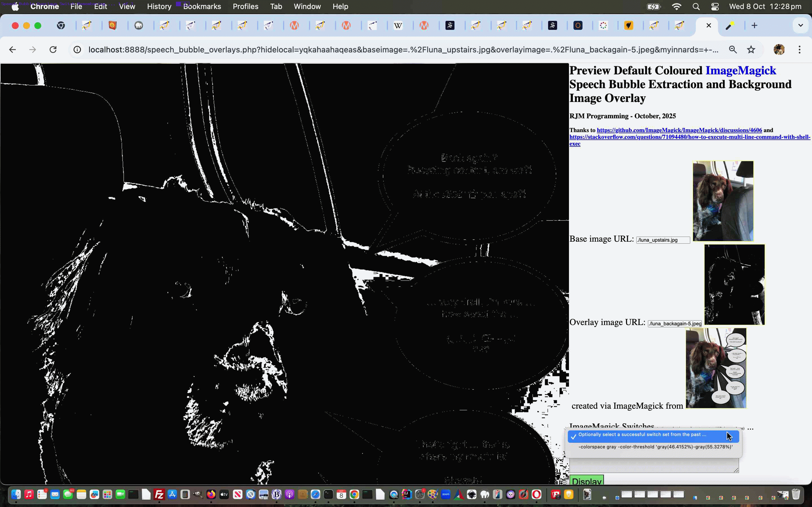
Task: Open the History menu
Action: tap(159, 6)
